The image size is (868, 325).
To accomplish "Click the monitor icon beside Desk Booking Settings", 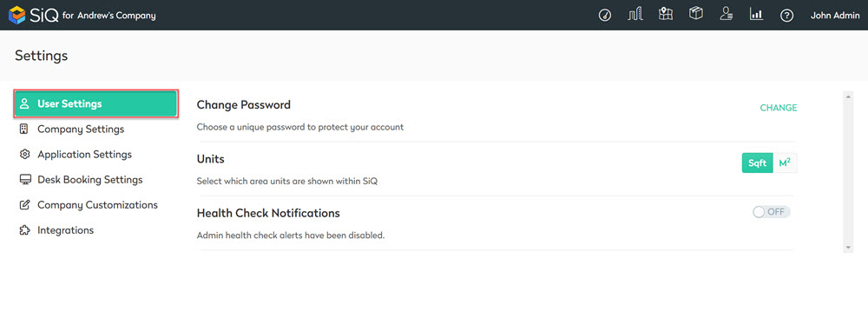I will tap(24, 180).
